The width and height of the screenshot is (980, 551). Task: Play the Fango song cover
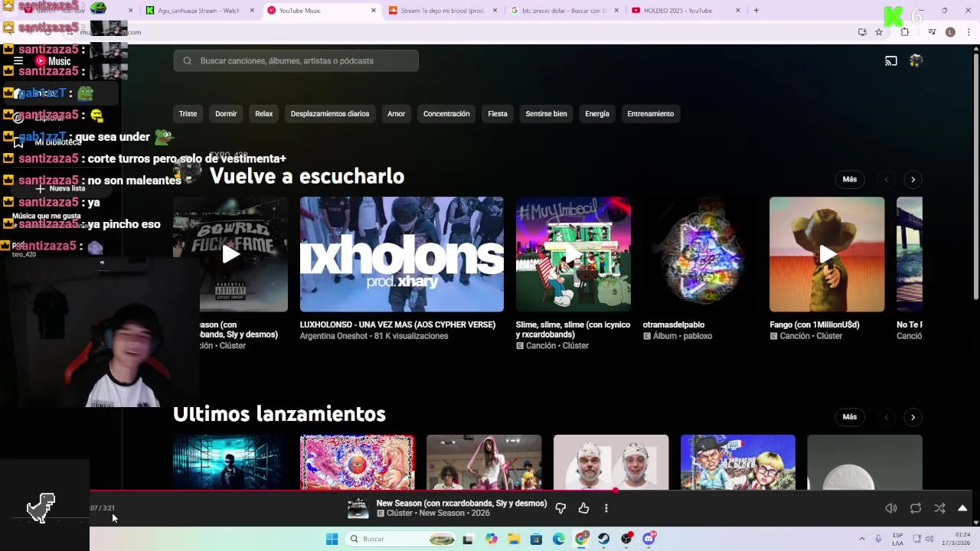pyautogui.click(x=827, y=254)
